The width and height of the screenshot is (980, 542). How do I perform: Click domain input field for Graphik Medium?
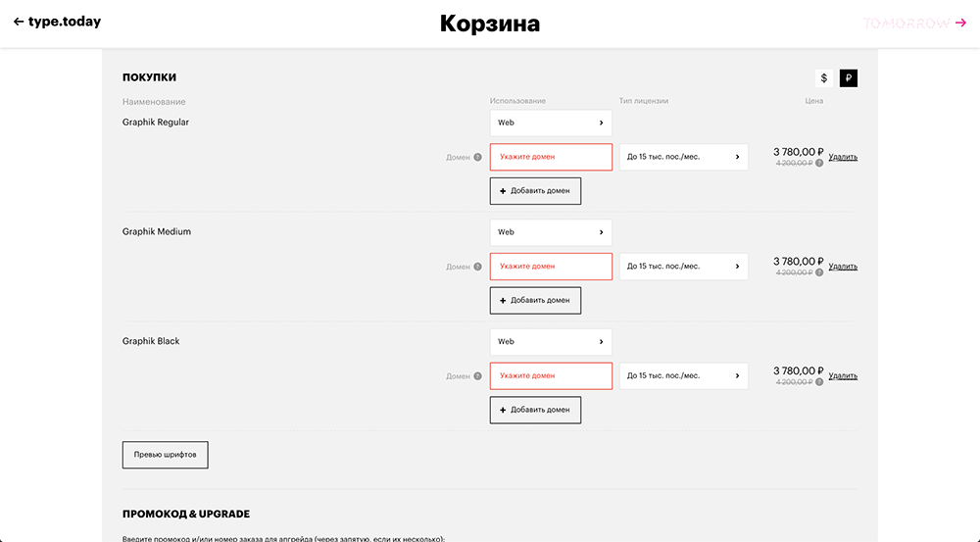click(x=551, y=267)
